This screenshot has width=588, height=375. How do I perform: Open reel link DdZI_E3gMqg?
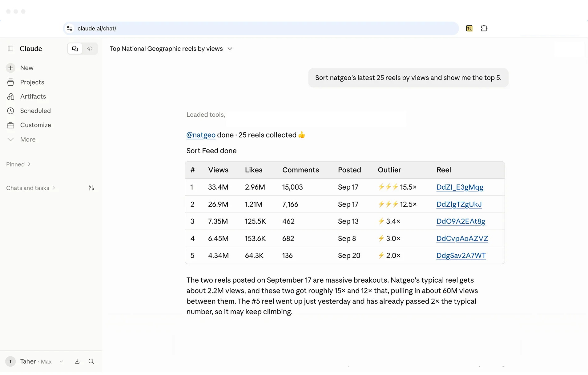pos(460,187)
